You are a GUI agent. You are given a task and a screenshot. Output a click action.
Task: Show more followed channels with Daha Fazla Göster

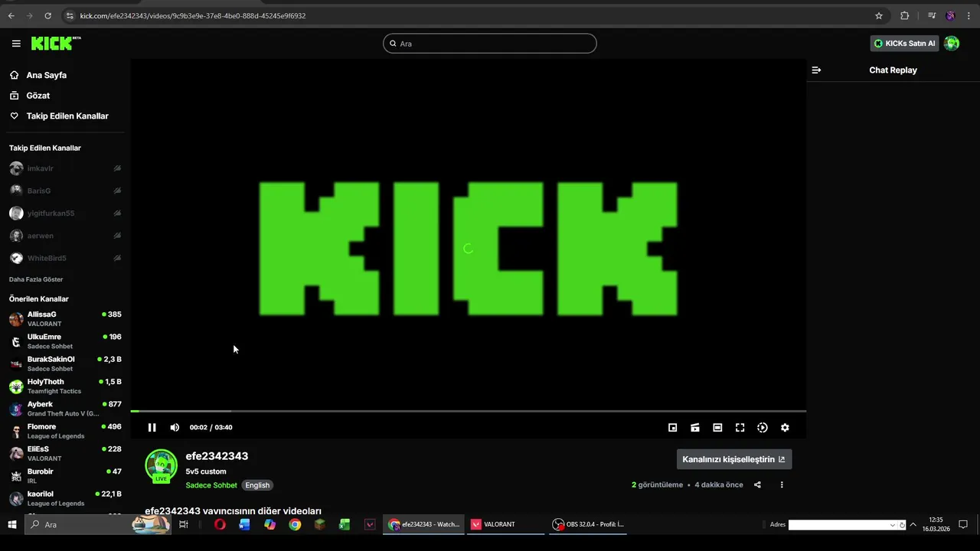pos(36,279)
